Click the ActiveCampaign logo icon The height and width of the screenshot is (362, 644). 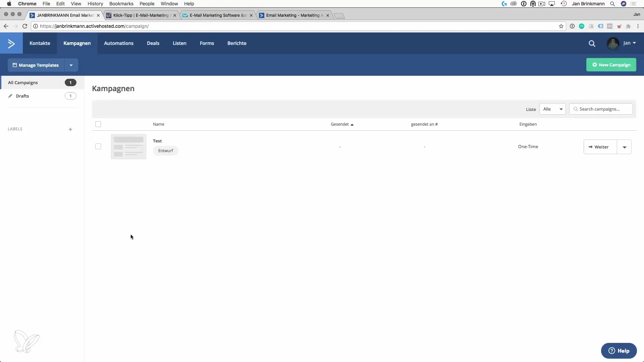11,44
